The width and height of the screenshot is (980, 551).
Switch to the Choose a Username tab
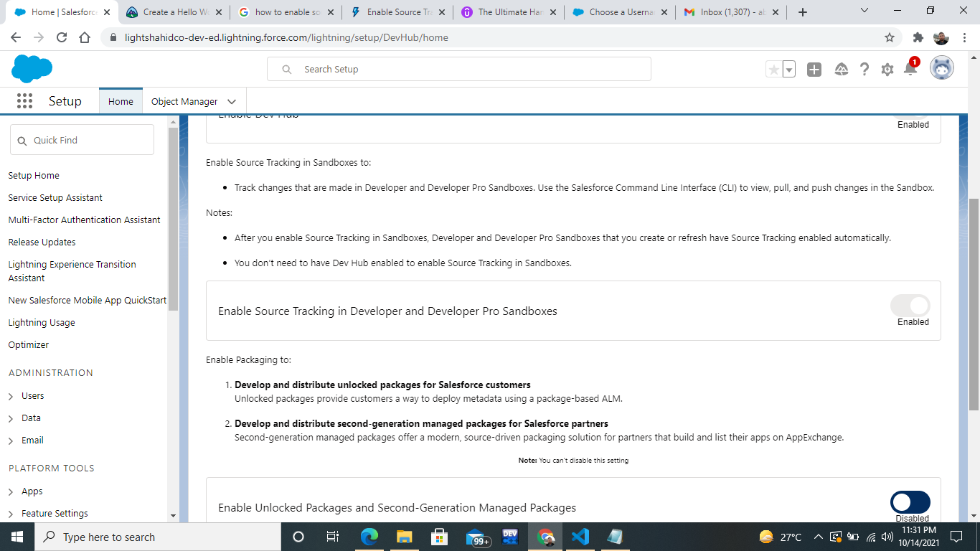tap(621, 12)
